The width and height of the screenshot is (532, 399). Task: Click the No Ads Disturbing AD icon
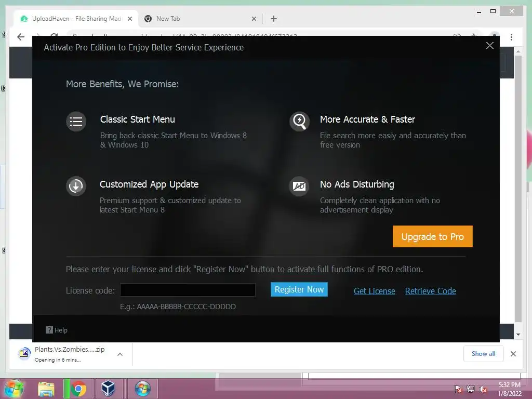click(299, 187)
